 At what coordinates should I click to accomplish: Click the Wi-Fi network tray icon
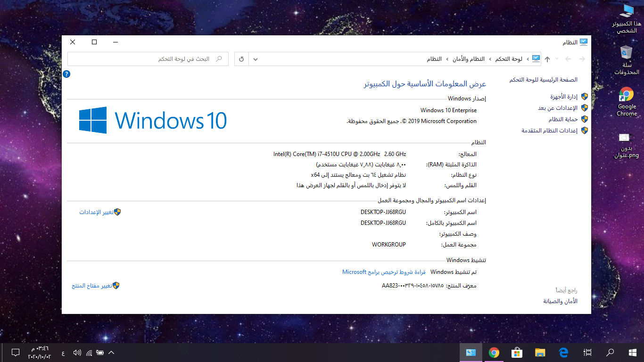coord(89,353)
